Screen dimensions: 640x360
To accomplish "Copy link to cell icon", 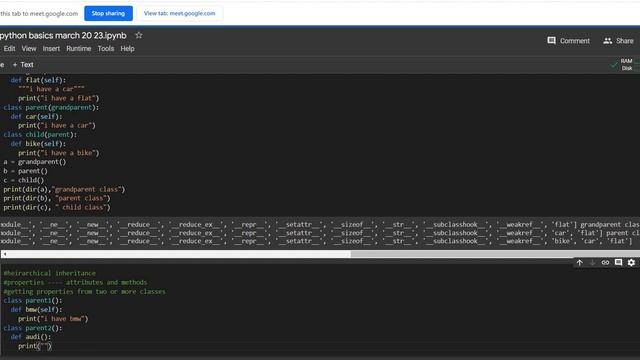I will coord(605,262).
